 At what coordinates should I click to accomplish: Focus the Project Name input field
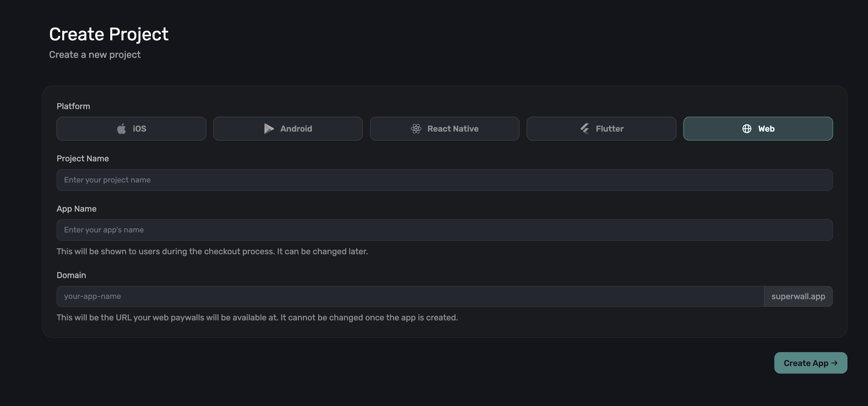444,180
